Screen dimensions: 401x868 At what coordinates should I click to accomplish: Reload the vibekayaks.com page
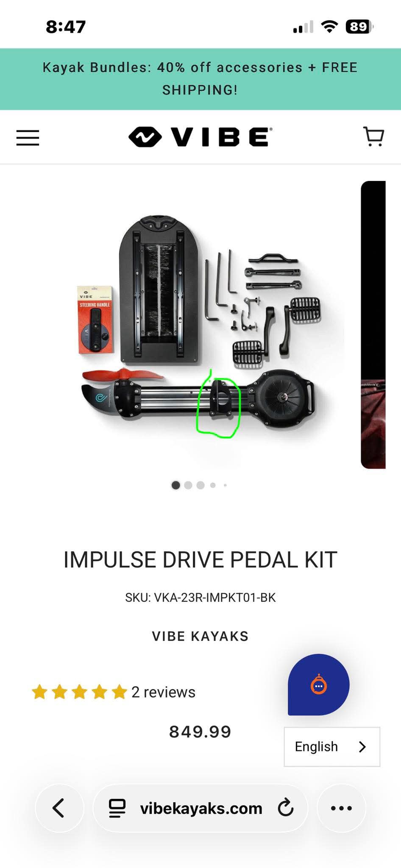[286, 808]
